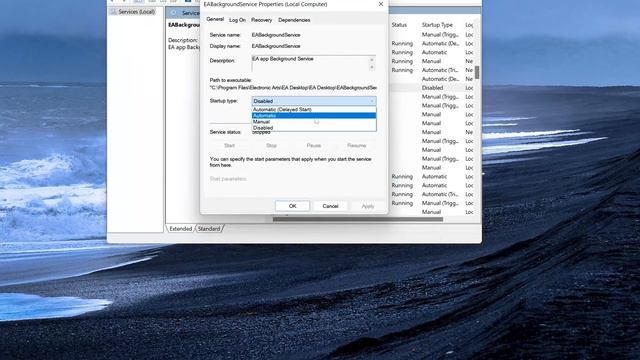Click the greyed Start service button

pyautogui.click(x=229, y=145)
